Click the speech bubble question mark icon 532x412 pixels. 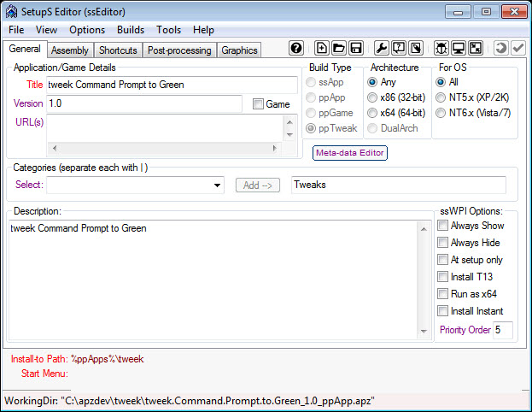tap(399, 48)
